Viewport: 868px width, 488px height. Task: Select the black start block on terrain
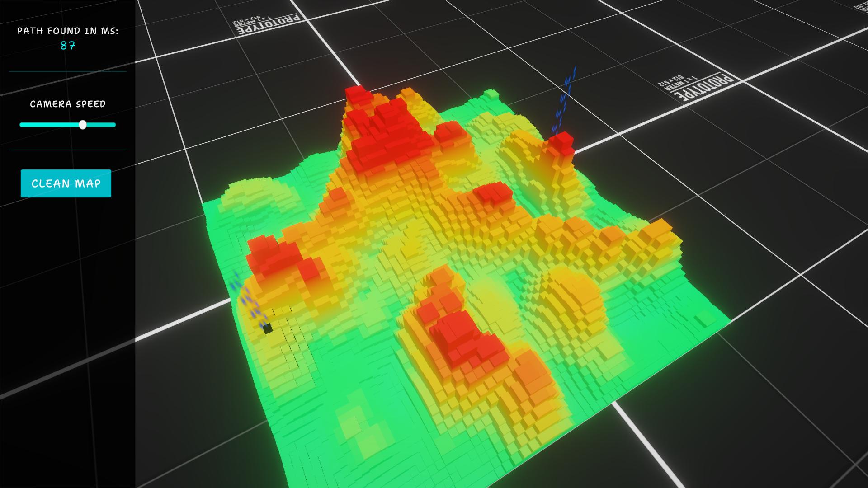point(268,328)
